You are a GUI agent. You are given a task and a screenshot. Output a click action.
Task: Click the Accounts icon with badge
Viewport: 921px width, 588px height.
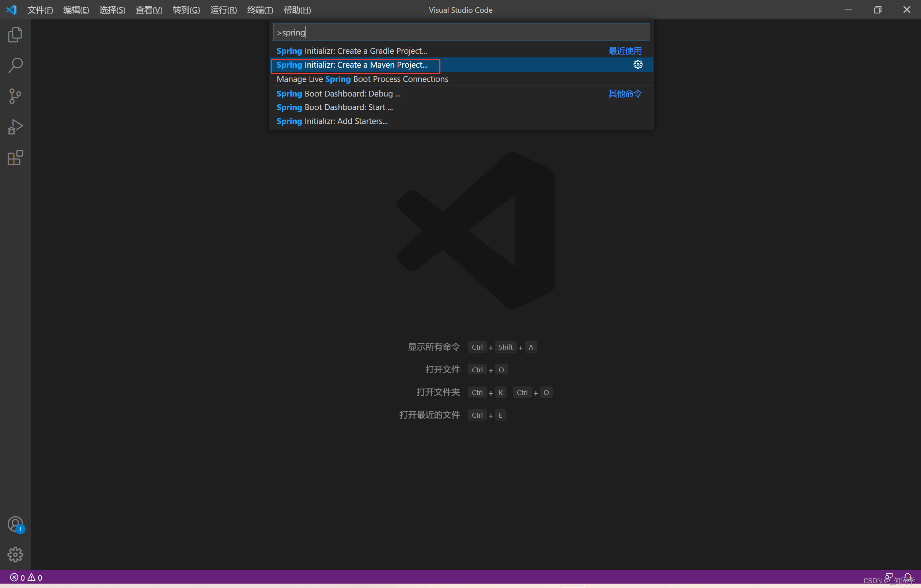pyautogui.click(x=16, y=524)
